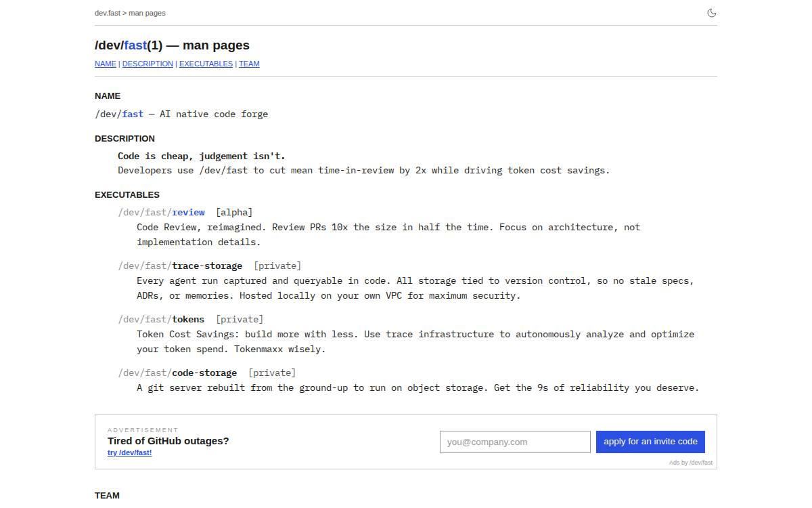The image size is (812, 508).
Task: Click the 'dev.fast > man pages' breadcrumb
Action: click(x=130, y=13)
